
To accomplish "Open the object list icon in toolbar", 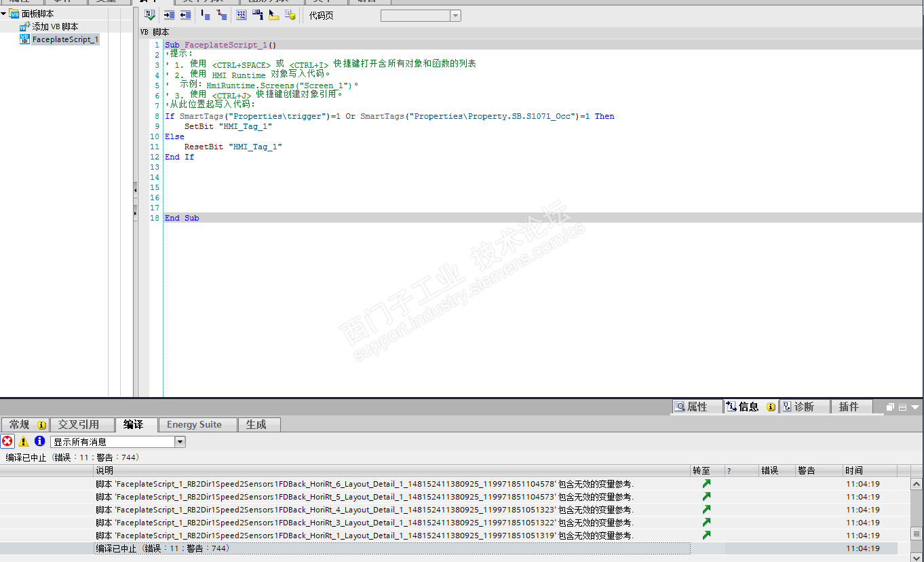I will pos(242,15).
